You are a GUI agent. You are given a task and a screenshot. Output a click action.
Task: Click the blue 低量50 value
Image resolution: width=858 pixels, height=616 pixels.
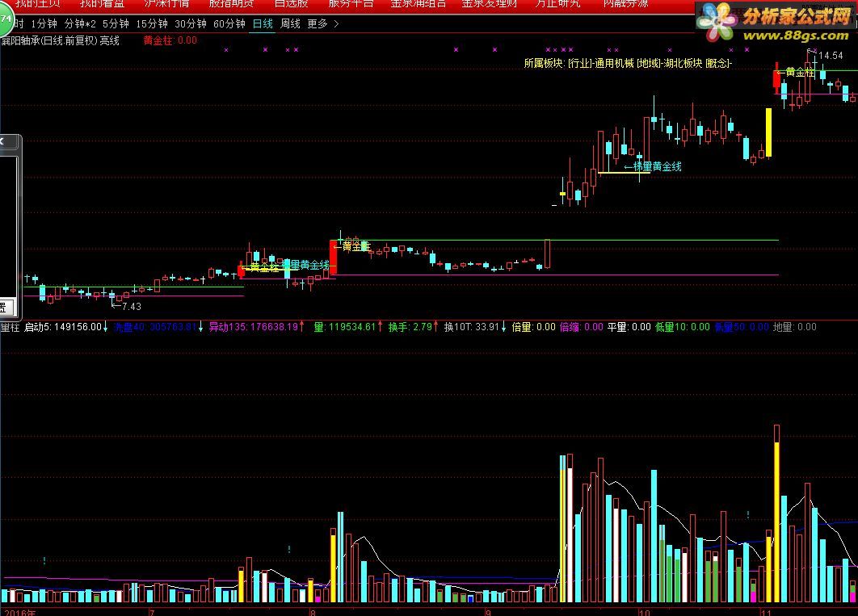tap(742, 327)
